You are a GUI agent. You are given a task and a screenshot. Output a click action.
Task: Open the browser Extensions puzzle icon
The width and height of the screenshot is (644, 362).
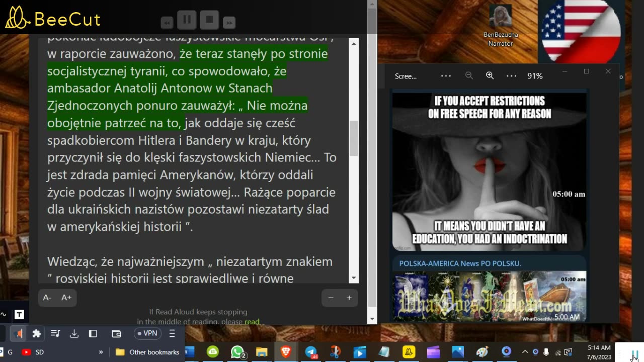click(36, 333)
